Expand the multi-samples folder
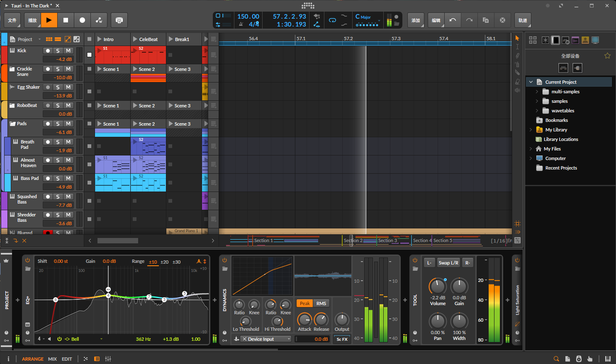616x364 pixels. point(537,92)
